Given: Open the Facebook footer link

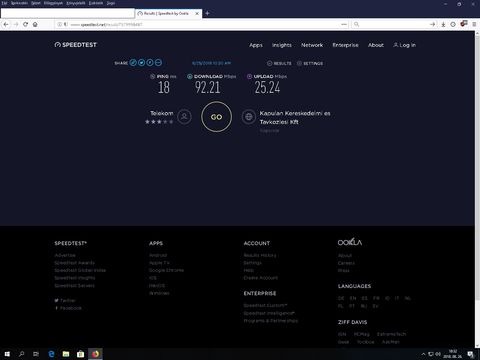Looking at the screenshot, I should (68, 308).
